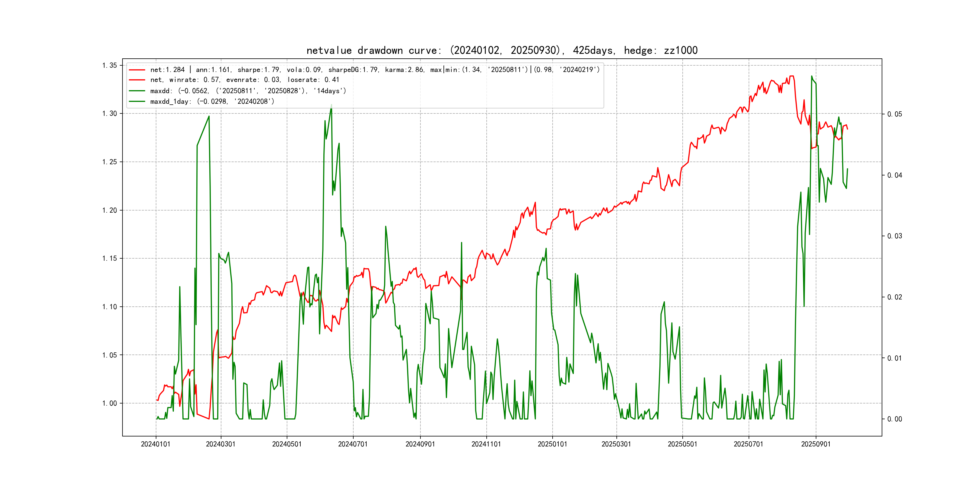Select the legend text 'net, winrate: 0.57'
Viewport: 980px width, 490px height.
[245, 80]
